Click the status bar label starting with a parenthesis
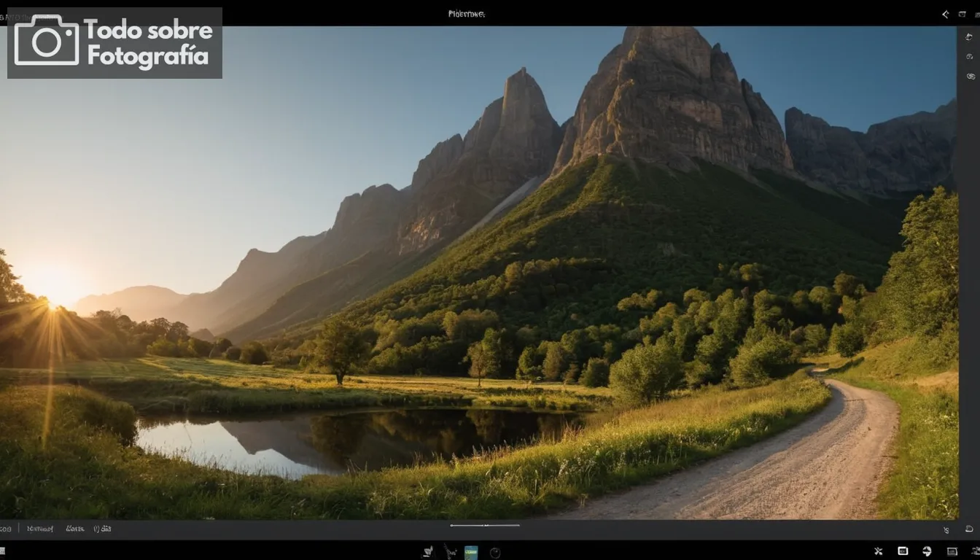Screen dimensions: 980x560 click(x=102, y=529)
